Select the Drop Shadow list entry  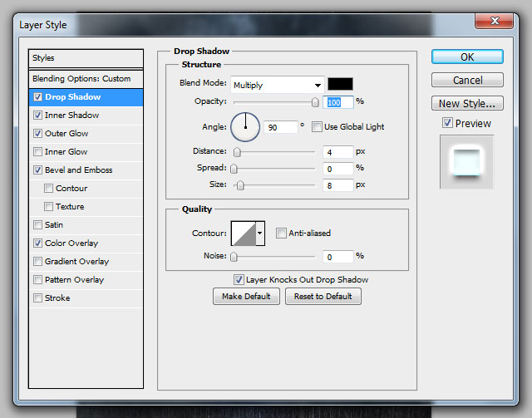point(86,97)
